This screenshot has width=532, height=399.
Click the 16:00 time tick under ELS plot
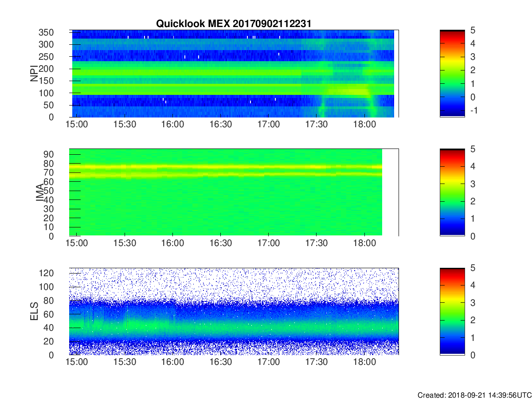pyautogui.click(x=172, y=363)
